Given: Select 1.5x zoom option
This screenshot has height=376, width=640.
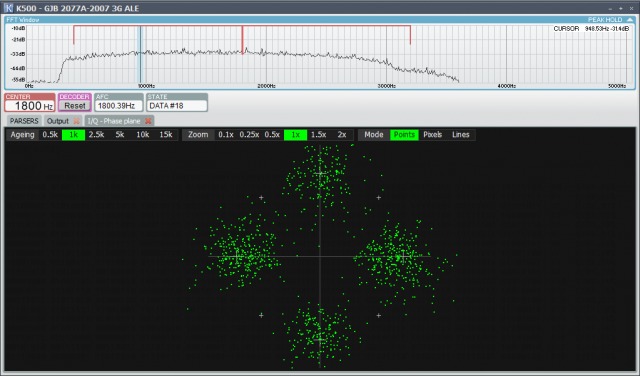Looking at the screenshot, I should coord(318,135).
